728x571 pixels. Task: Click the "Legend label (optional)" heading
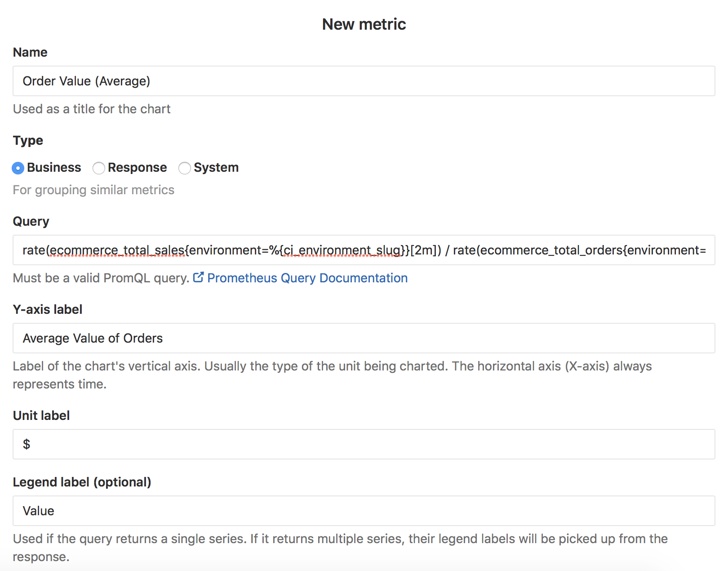coord(82,482)
